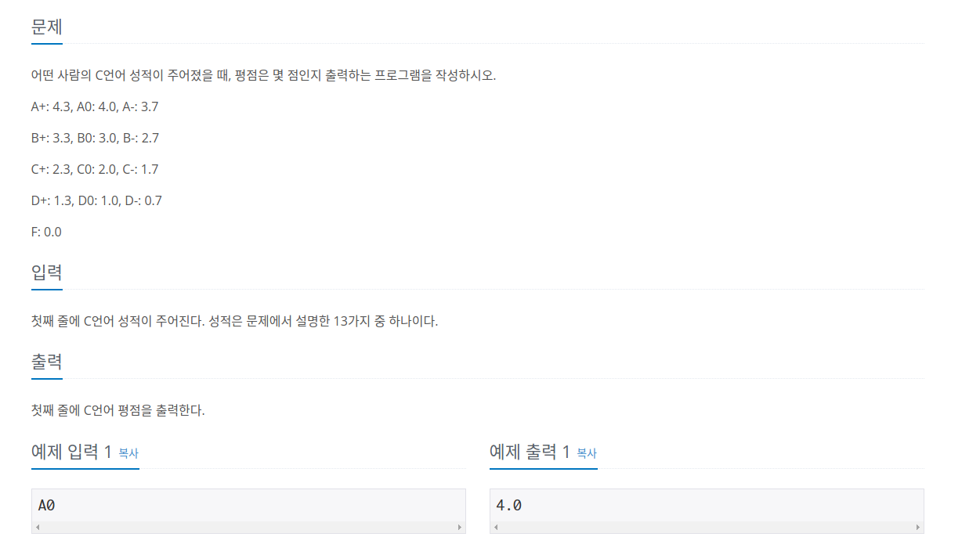Click the A+: 4.3 grade line
The image size is (980, 548).
tap(95, 106)
